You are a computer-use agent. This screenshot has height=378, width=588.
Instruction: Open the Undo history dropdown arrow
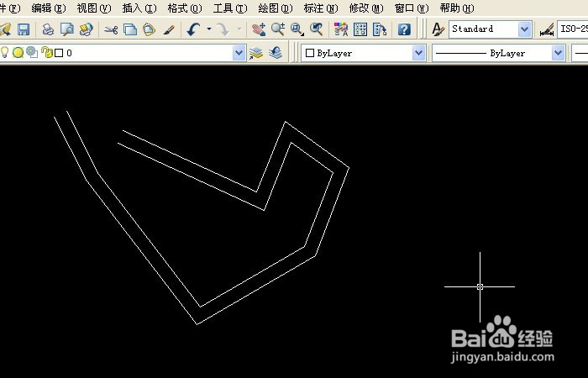[209, 29]
